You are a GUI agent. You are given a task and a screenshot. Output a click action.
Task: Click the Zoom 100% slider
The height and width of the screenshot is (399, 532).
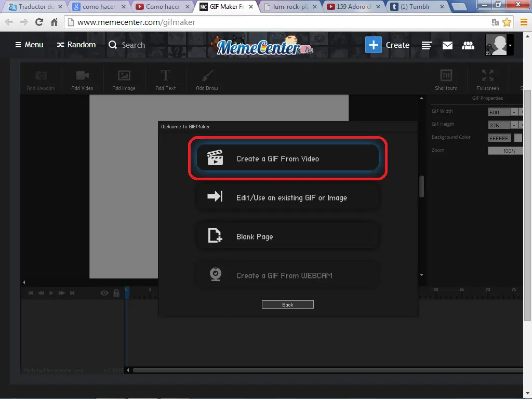[x=505, y=151]
